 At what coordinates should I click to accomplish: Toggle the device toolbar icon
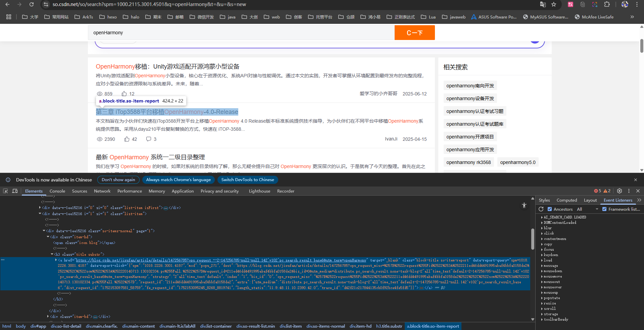click(15, 191)
